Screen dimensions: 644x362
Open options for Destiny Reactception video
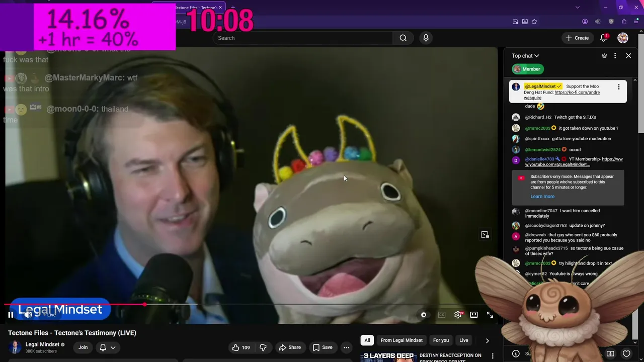click(x=493, y=356)
